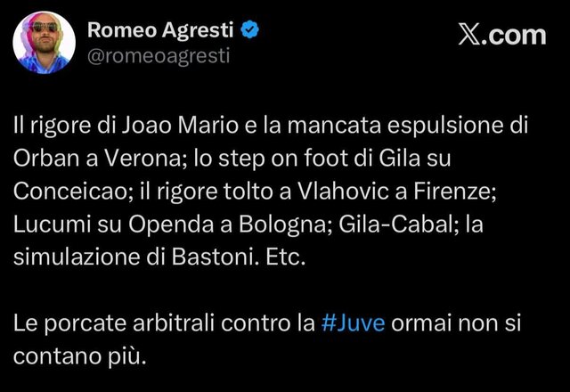
Task: Click the blue verified badge
Action: [252, 30]
